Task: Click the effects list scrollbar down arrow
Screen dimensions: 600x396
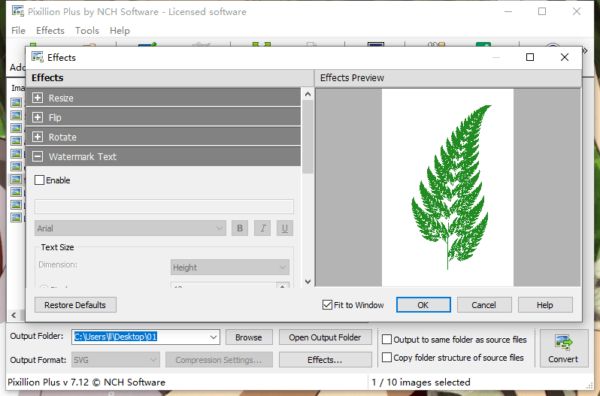Action: pos(308,282)
